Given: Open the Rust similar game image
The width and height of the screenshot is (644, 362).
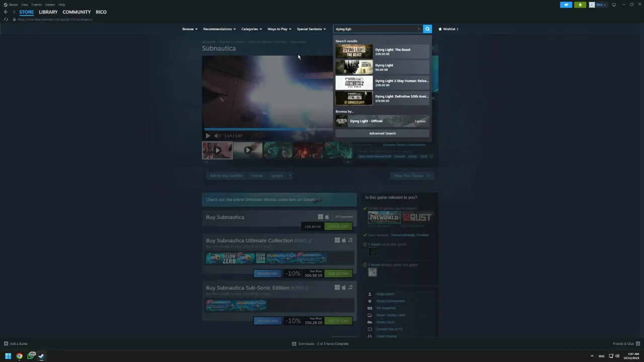Looking at the screenshot, I should click(x=417, y=217).
